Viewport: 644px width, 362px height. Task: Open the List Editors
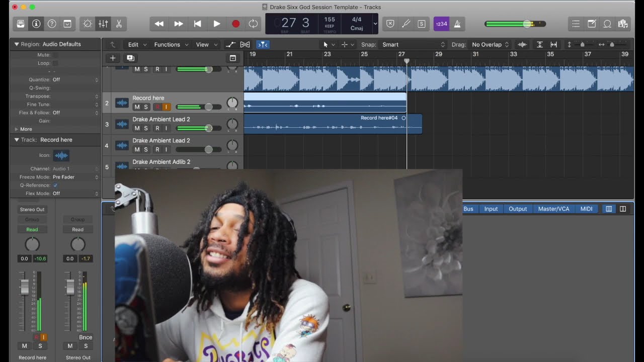(576, 24)
